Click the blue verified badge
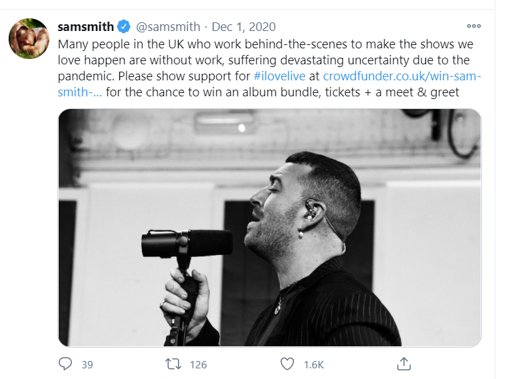Image resolution: width=506 pixels, height=379 pixels. tap(124, 26)
